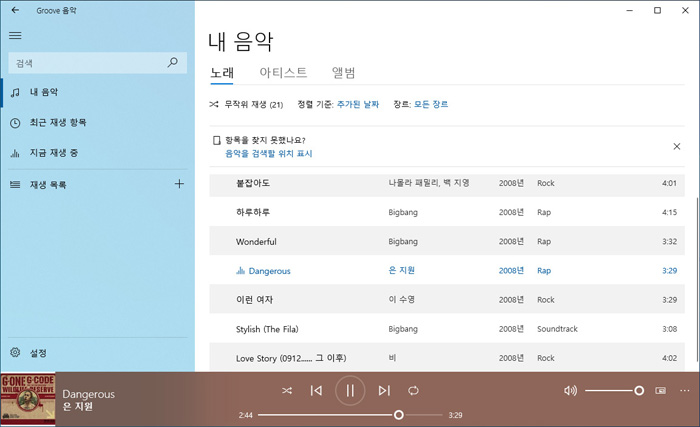
Task: Click Rock genre in 붙잡아도 row
Action: (546, 183)
